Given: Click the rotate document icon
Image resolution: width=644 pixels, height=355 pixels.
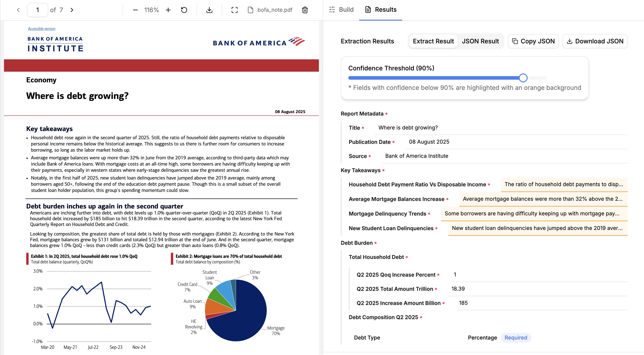Looking at the screenshot, I should point(184,10).
